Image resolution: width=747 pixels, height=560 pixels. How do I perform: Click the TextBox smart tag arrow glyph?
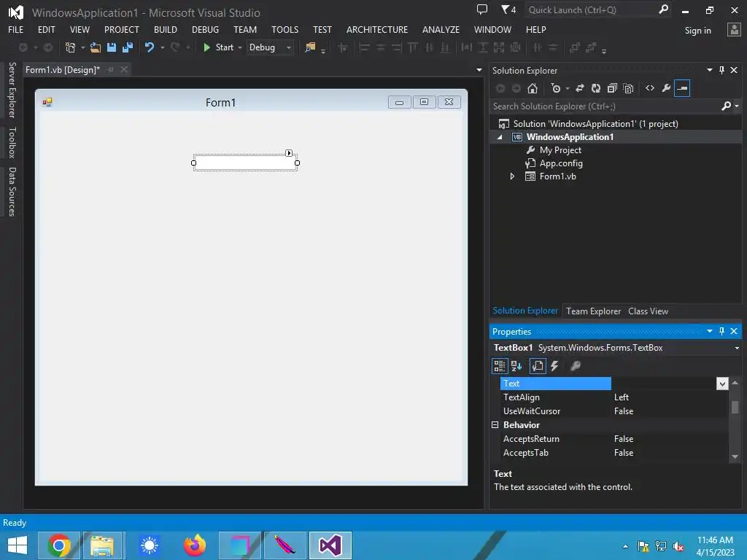coord(289,153)
